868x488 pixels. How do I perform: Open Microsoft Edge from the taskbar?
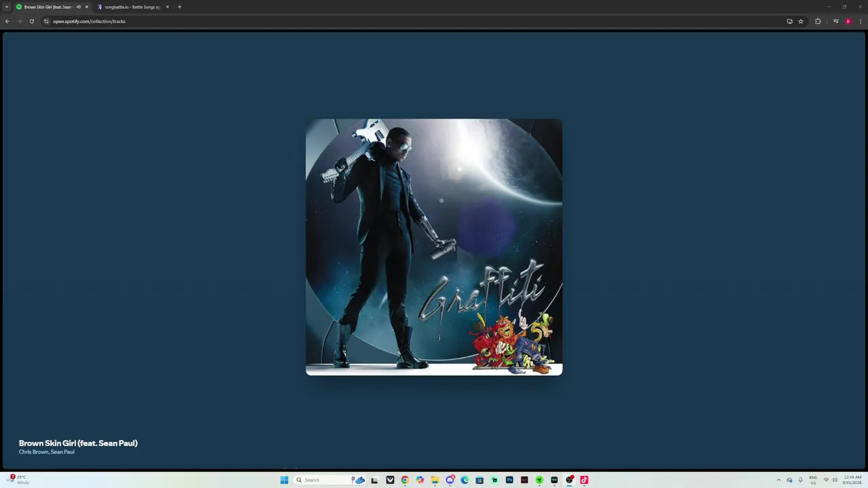465,480
